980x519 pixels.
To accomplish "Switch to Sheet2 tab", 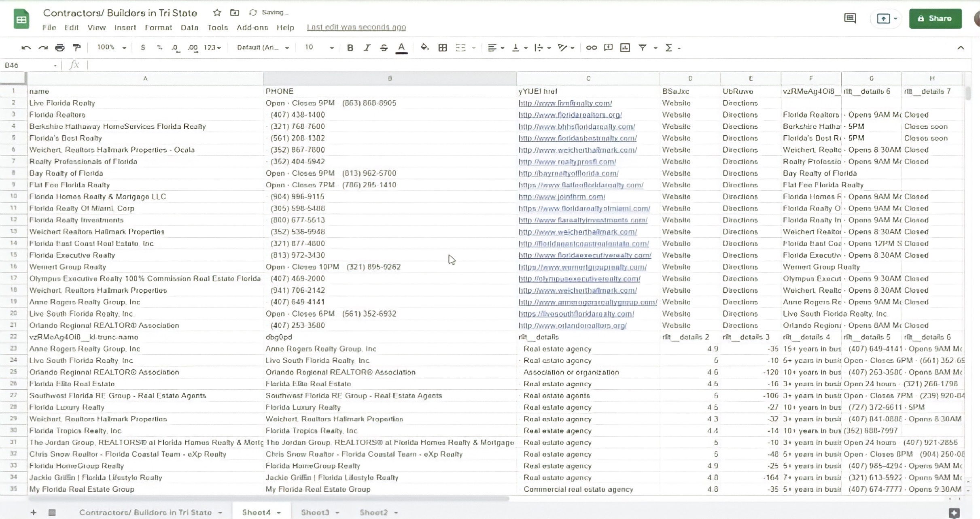I will tap(378, 513).
